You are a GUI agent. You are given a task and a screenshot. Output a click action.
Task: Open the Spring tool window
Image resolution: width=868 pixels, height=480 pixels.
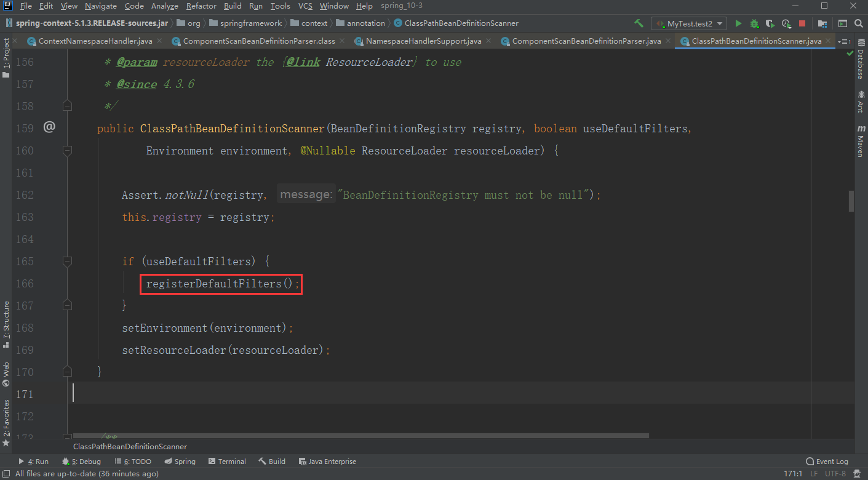click(180, 462)
